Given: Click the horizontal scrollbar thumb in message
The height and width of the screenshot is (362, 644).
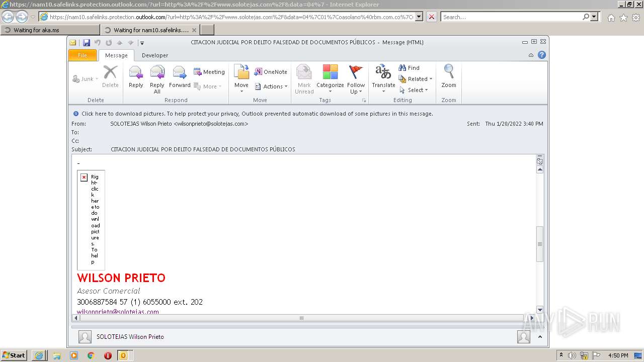Looking at the screenshot, I should click(301, 318).
